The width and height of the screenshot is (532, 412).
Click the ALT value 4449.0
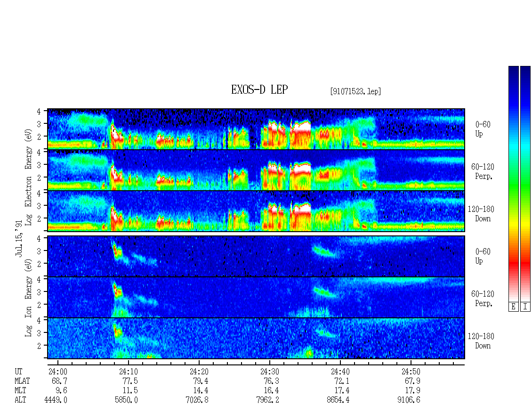tap(56, 400)
